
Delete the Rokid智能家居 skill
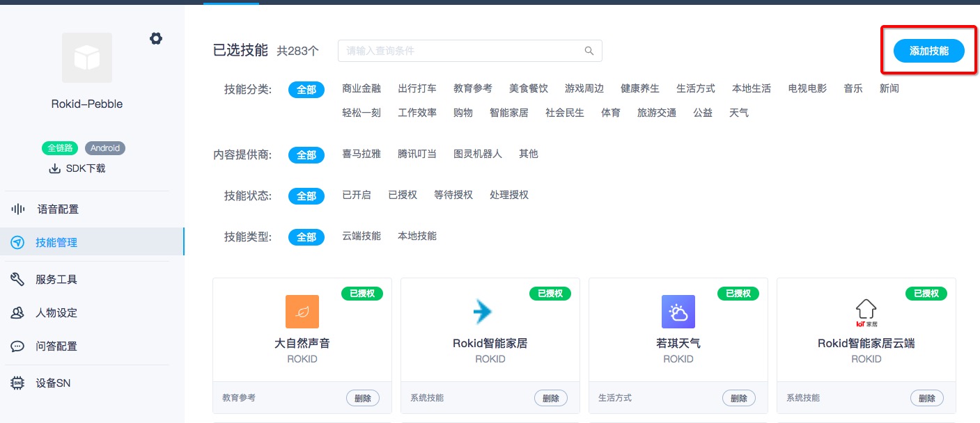551,398
